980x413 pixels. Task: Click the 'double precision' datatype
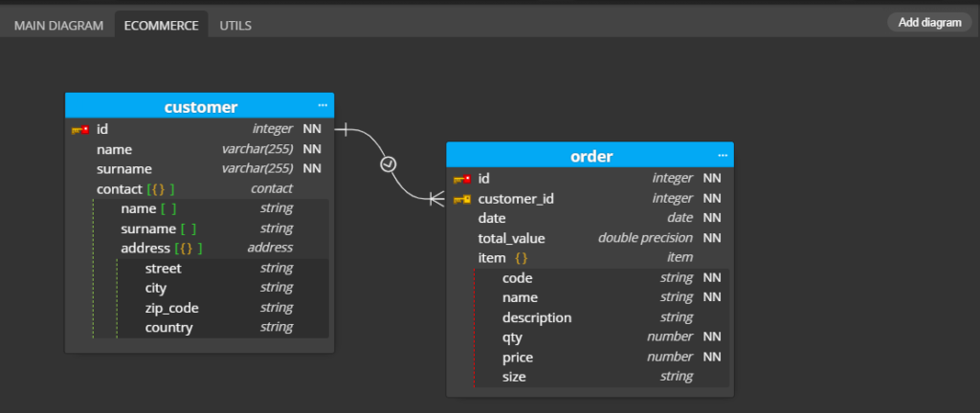[x=646, y=238]
